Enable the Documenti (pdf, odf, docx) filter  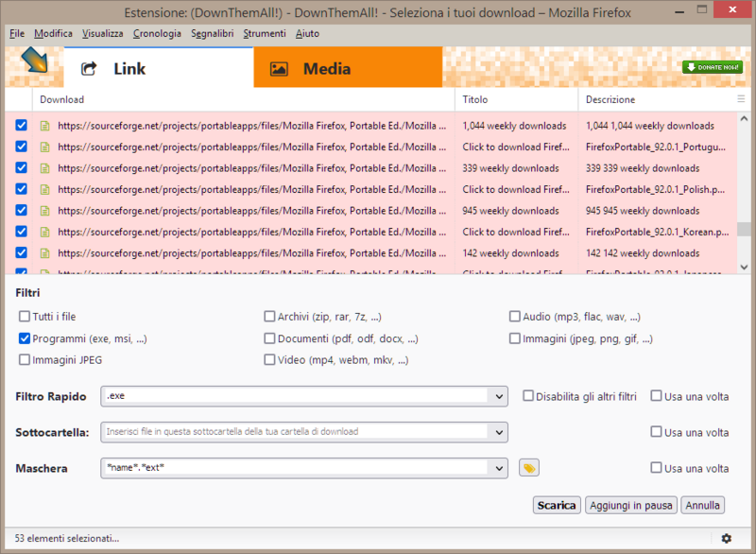[x=269, y=338]
